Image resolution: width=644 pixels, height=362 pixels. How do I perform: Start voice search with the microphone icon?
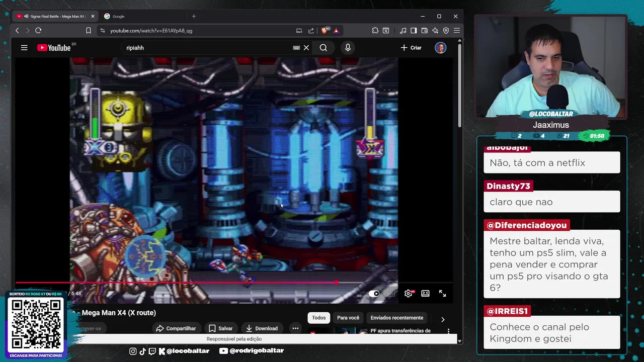348,48
